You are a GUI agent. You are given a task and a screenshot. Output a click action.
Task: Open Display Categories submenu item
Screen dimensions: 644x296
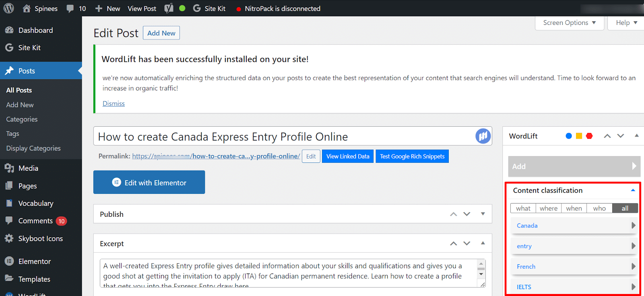pos(33,148)
